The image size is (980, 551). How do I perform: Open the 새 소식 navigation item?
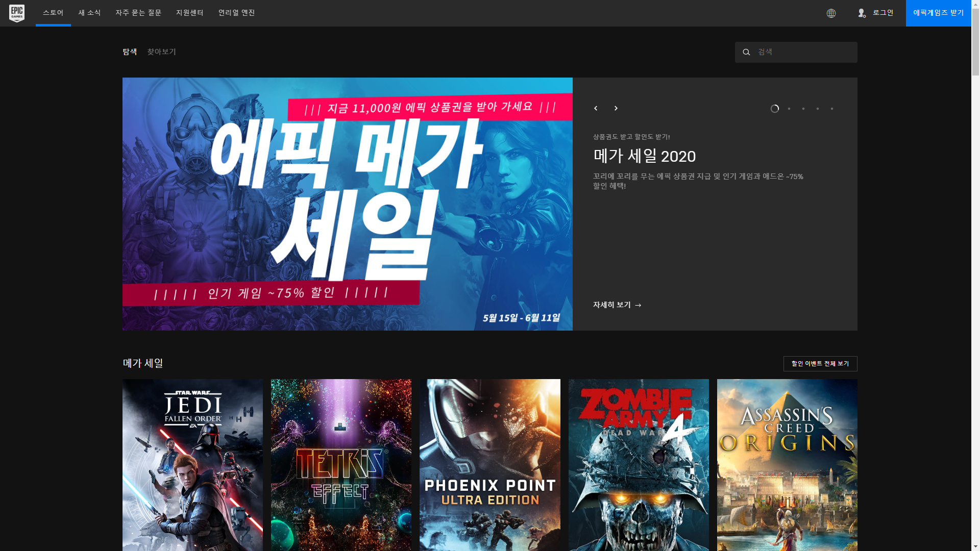coord(89,13)
